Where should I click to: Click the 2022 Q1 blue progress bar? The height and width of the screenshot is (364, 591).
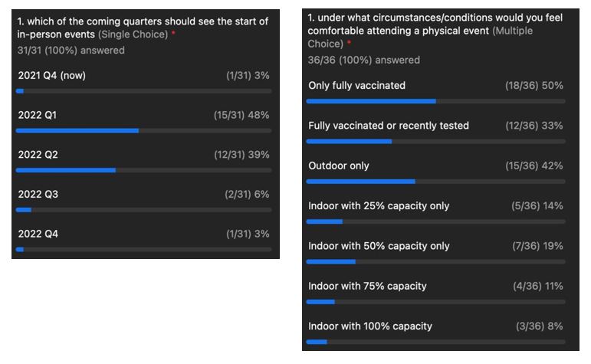77,131
